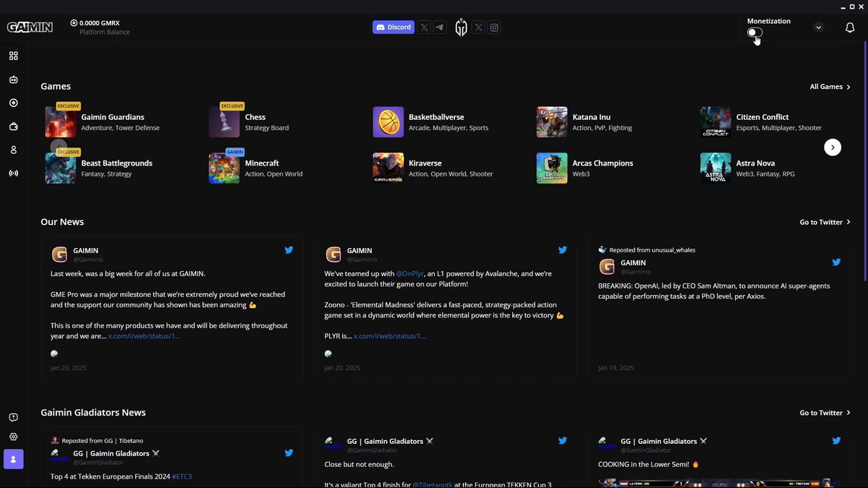Screen dimensions: 868x488
Task: Open the Telegram paper-plane icon
Action: point(440,27)
